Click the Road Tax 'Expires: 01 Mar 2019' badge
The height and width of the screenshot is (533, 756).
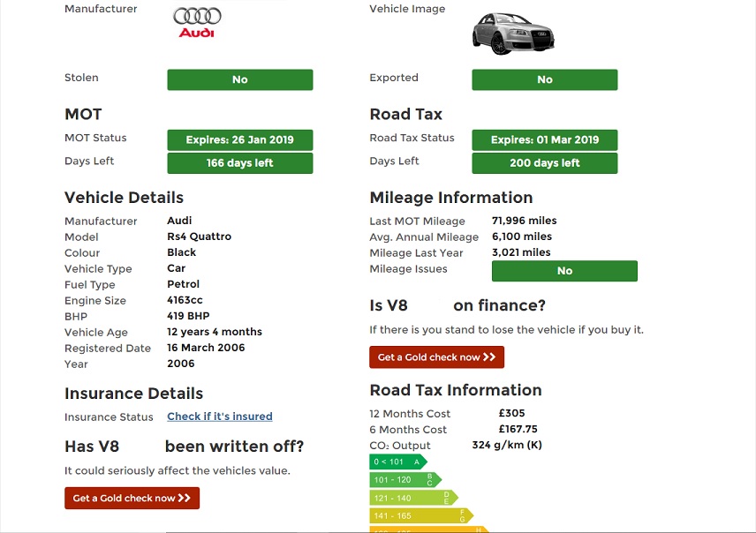[545, 139]
